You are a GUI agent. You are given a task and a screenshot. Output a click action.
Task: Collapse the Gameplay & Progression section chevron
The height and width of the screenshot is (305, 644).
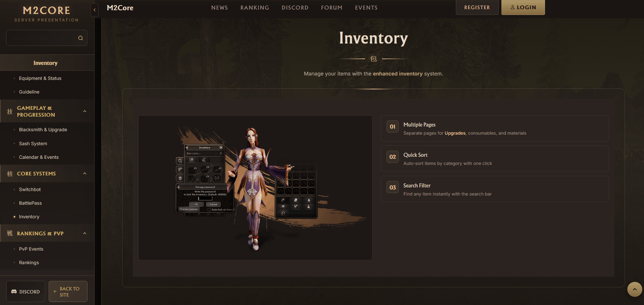click(85, 111)
